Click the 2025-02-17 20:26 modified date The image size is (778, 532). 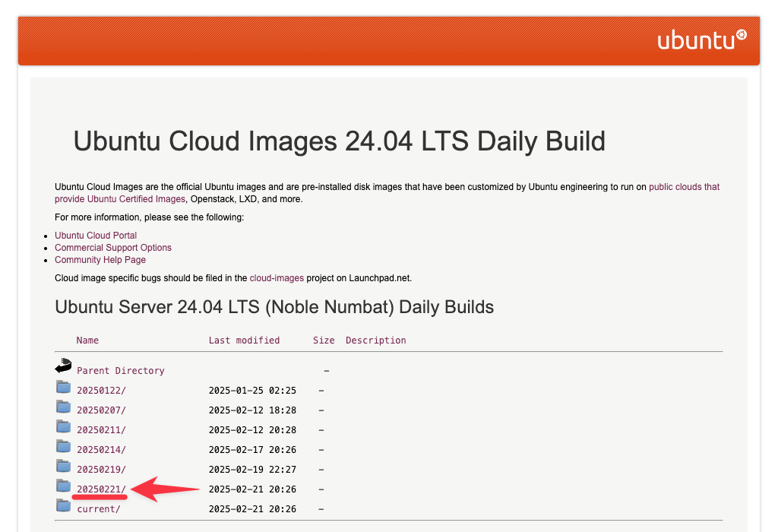[x=252, y=450]
